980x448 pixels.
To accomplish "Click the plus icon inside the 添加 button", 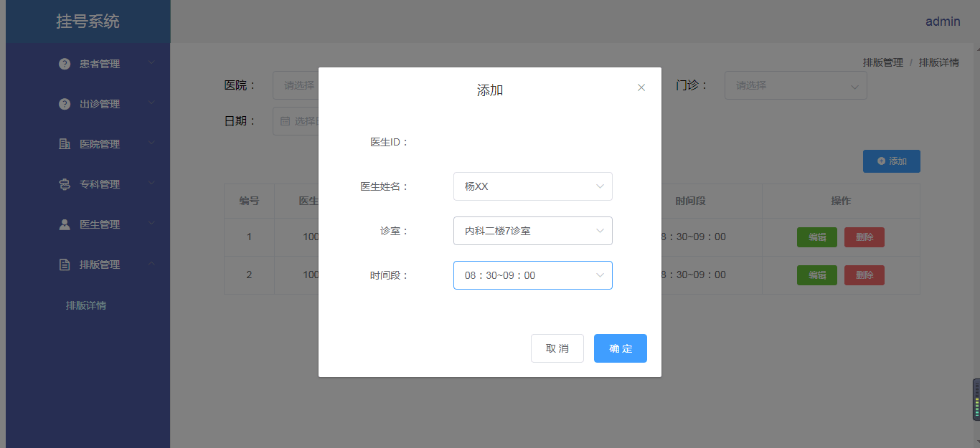I will 881,161.
